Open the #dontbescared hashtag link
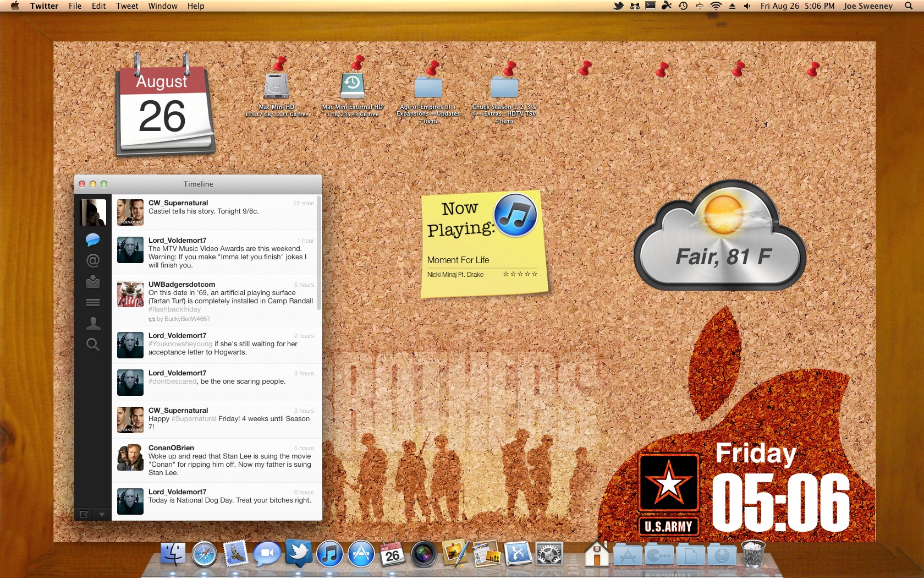This screenshot has width=924, height=578. tap(172, 381)
